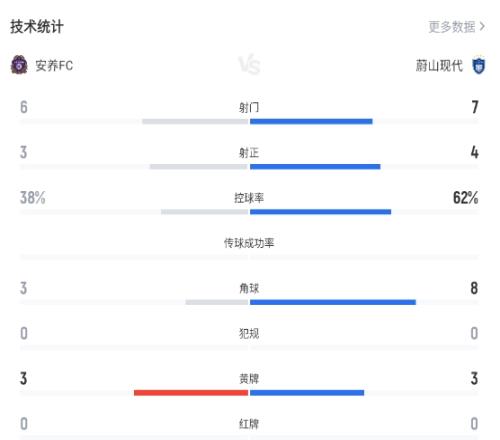The image size is (500, 440).
Task: Click the blue 黄牌 bar for 蔚山现代
Action: click(x=307, y=393)
